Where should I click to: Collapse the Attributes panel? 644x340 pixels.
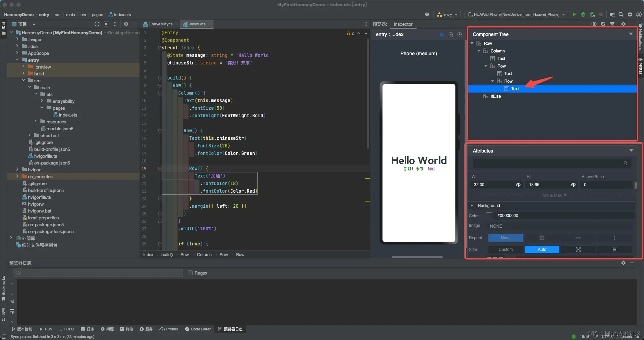coord(631,150)
